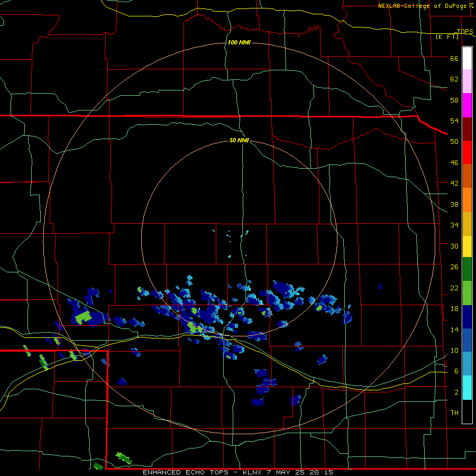The image size is (476, 476).
Task: Click the gold 38 kft legend swatch
Action: (467, 223)
